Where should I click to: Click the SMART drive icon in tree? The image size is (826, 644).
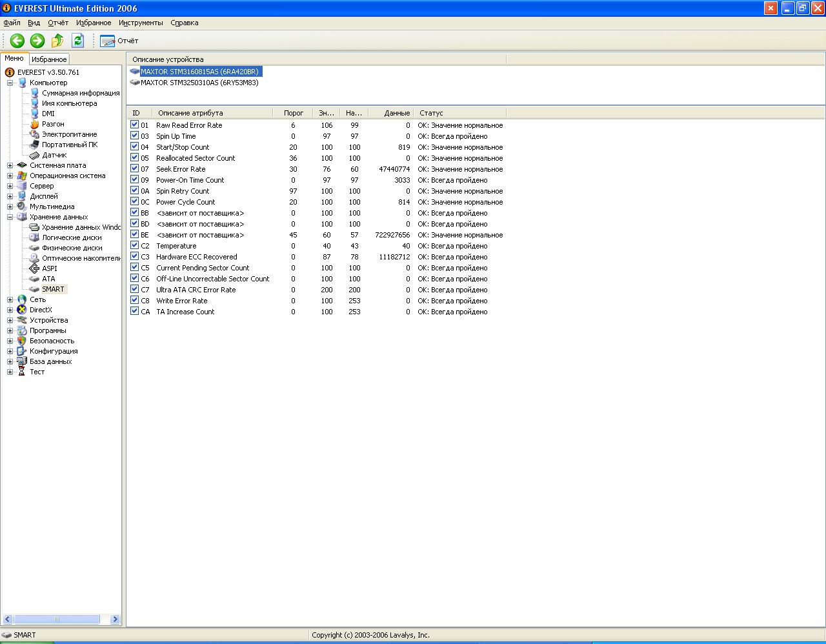coord(35,289)
